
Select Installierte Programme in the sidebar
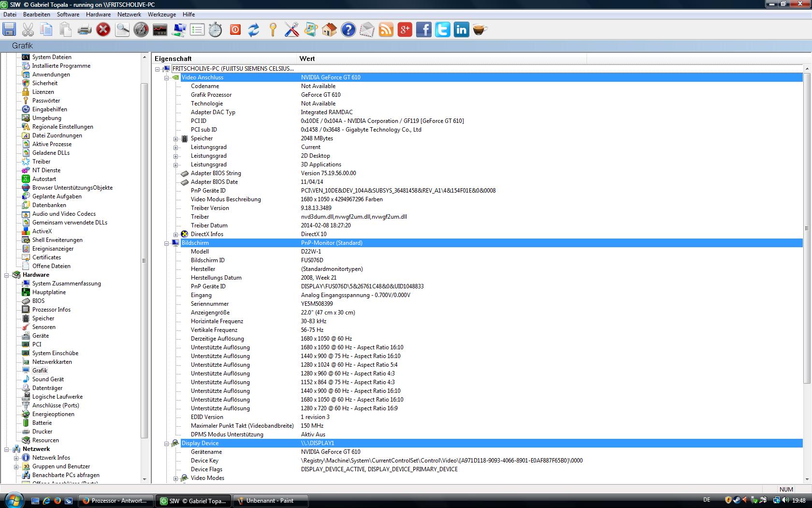point(61,66)
